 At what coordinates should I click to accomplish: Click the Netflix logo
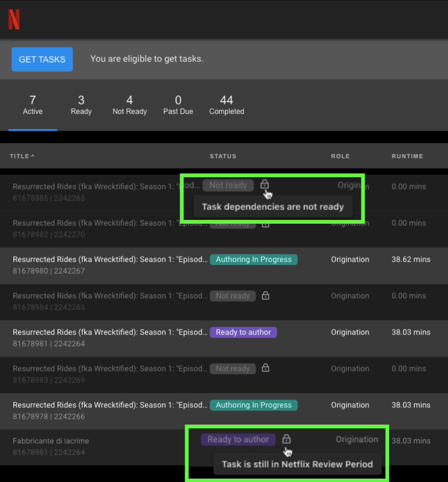tap(14, 19)
